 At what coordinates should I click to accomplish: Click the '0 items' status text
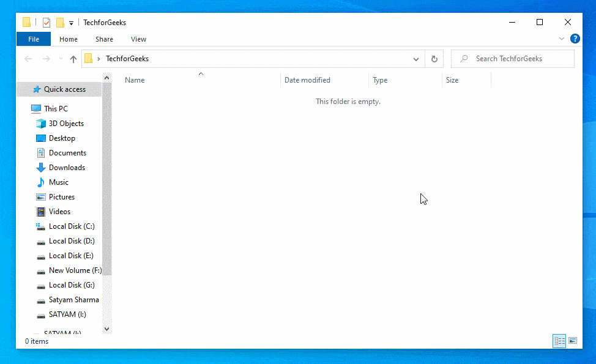pos(37,341)
